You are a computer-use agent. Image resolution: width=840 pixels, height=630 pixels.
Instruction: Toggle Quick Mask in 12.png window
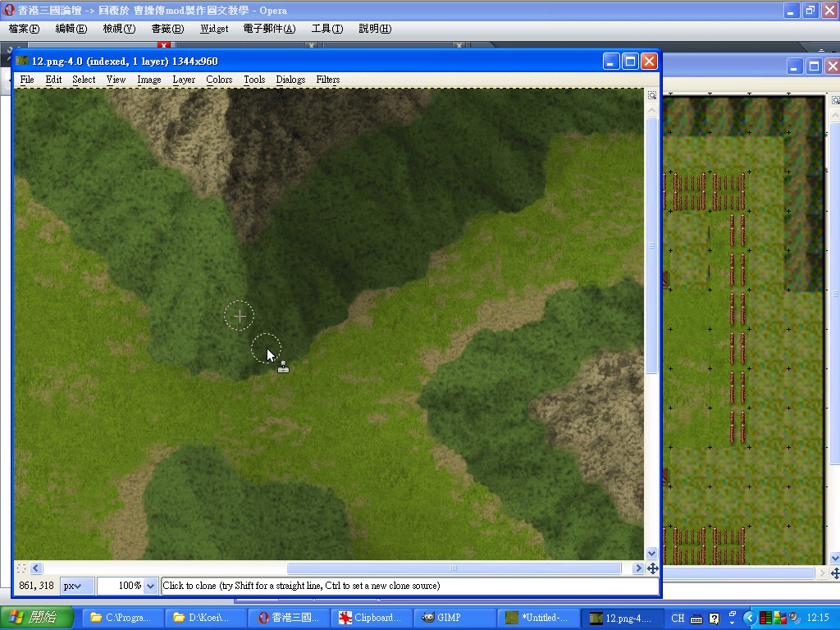pos(21,568)
